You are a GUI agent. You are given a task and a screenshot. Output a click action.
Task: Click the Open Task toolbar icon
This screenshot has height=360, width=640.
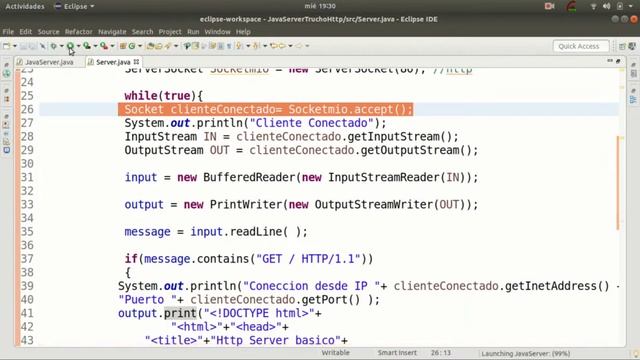tap(159, 46)
